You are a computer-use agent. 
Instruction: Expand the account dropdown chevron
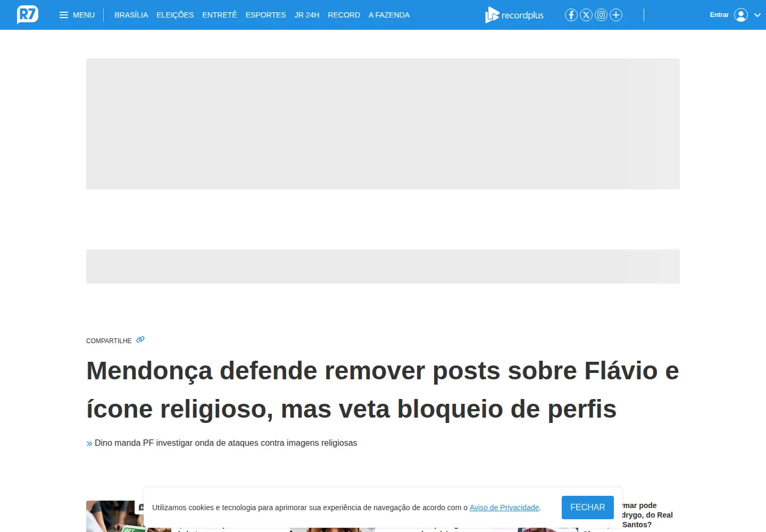(x=757, y=15)
